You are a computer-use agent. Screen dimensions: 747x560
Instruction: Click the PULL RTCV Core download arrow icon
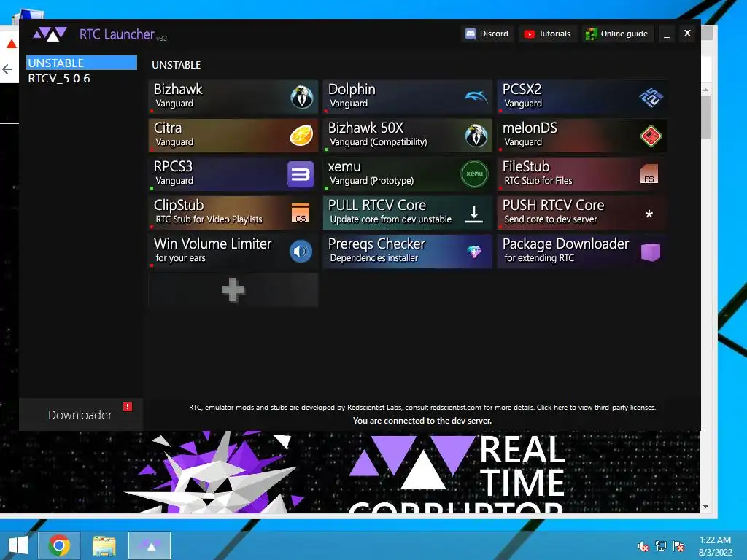click(x=474, y=214)
